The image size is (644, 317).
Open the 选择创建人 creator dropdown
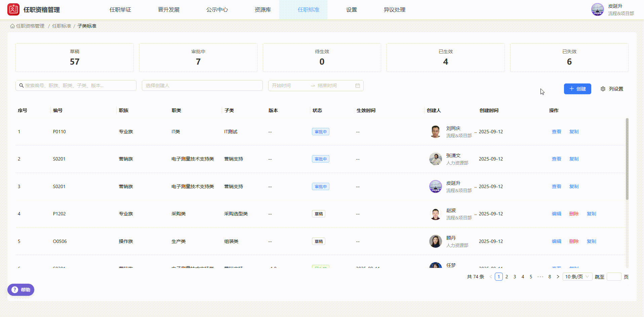click(202, 85)
